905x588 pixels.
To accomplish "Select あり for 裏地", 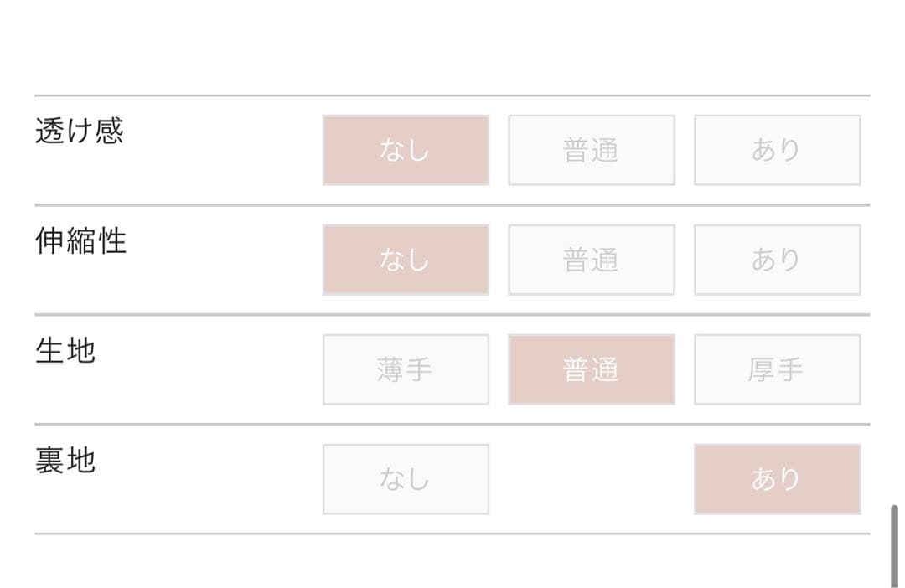I will pos(778,479).
